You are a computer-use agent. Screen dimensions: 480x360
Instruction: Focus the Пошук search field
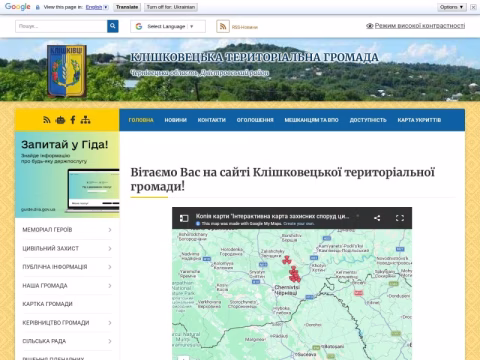click(61, 26)
